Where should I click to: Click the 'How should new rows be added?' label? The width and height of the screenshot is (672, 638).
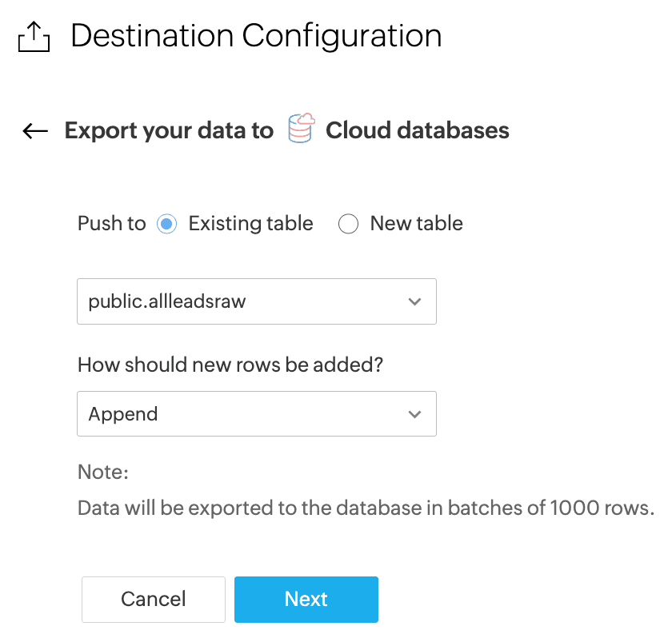230,365
